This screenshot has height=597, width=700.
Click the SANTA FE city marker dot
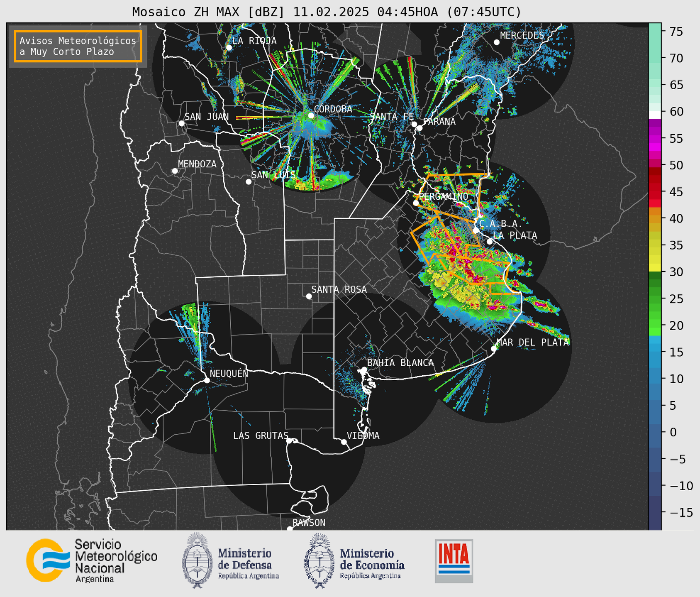point(414,124)
